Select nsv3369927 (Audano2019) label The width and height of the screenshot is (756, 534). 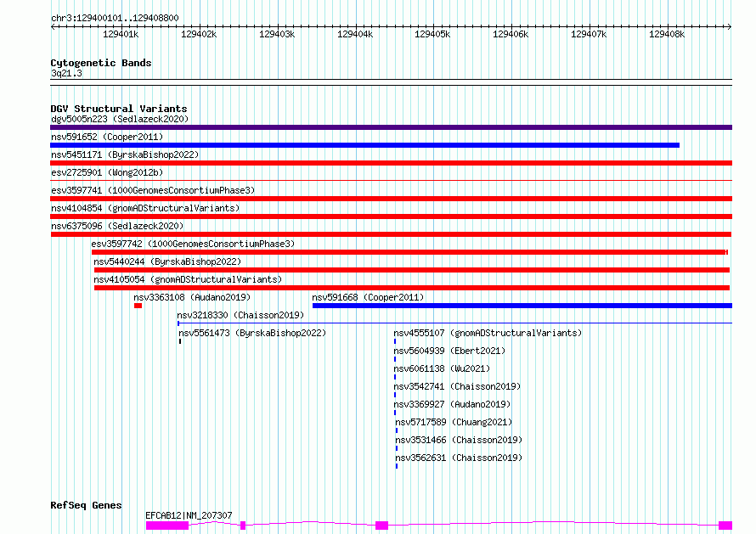point(452,404)
